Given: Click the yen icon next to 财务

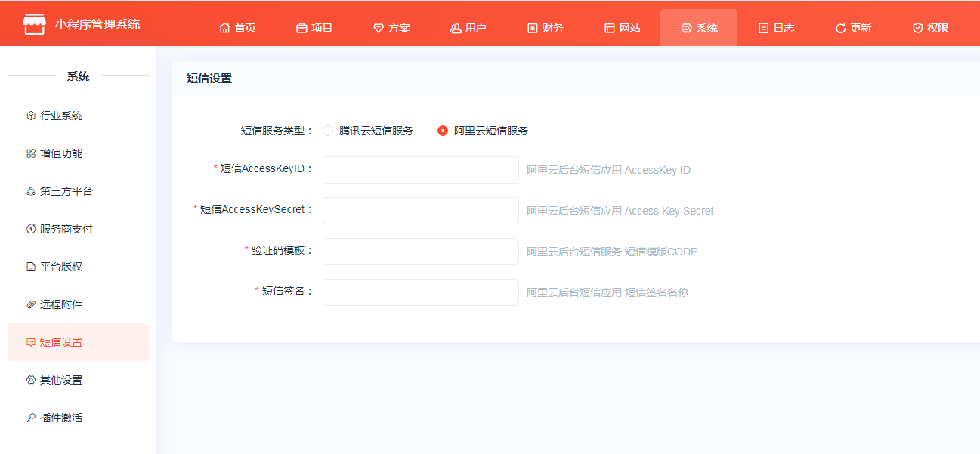Looking at the screenshot, I should pyautogui.click(x=533, y=28).
